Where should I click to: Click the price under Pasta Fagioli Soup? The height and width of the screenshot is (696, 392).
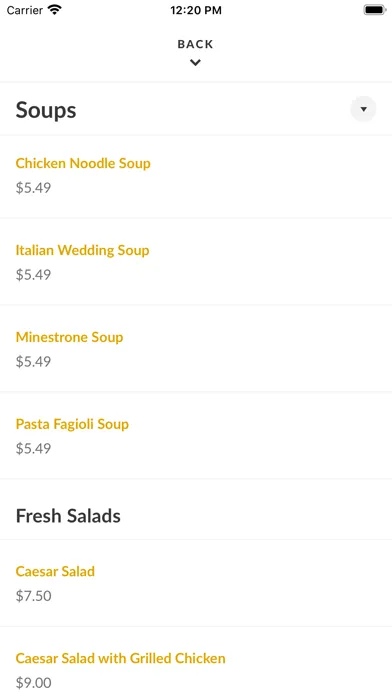(x=33, y=449)
